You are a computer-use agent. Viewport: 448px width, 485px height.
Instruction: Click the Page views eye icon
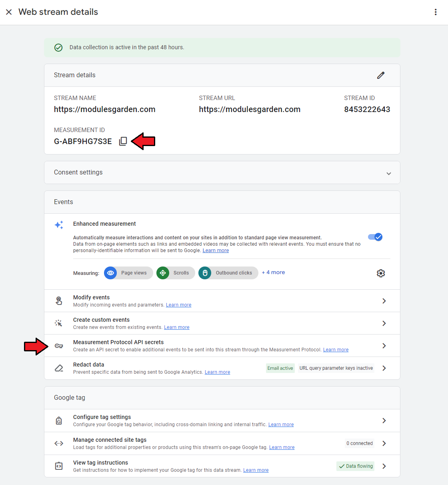110,273
